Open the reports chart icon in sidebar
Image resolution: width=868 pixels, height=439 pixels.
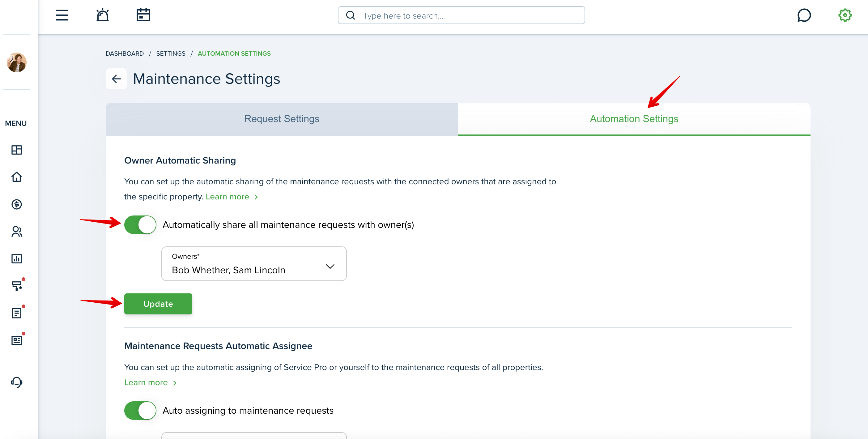(x=16, y=258)
